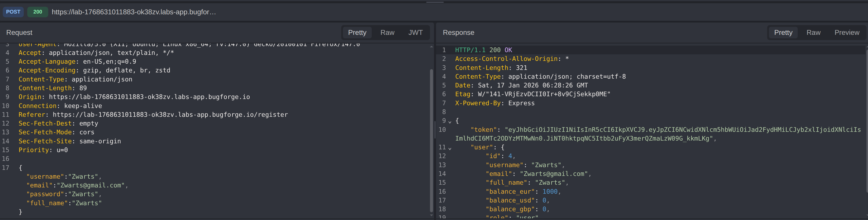Switch Response view to Preview tab

pyautogui.click(x=846, y=32)
